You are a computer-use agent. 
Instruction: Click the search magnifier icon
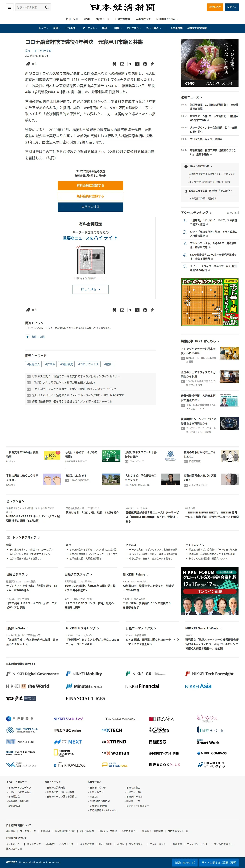[x=47, y=7]
